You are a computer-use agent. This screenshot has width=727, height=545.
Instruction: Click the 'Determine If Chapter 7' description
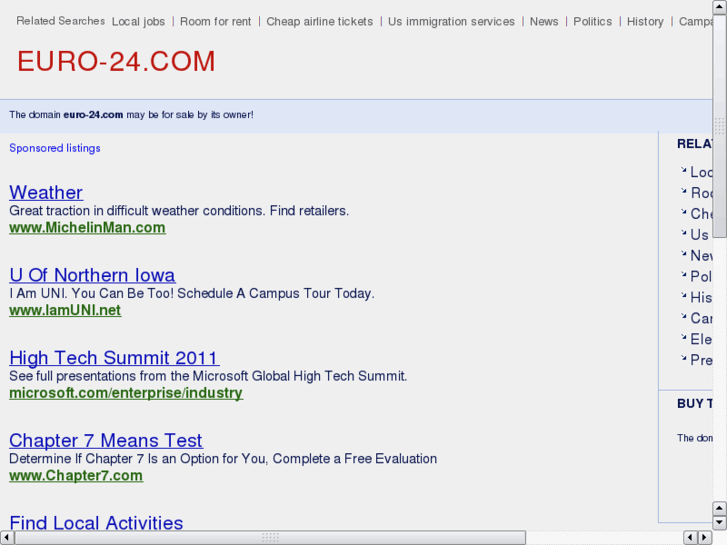(223, 458)
